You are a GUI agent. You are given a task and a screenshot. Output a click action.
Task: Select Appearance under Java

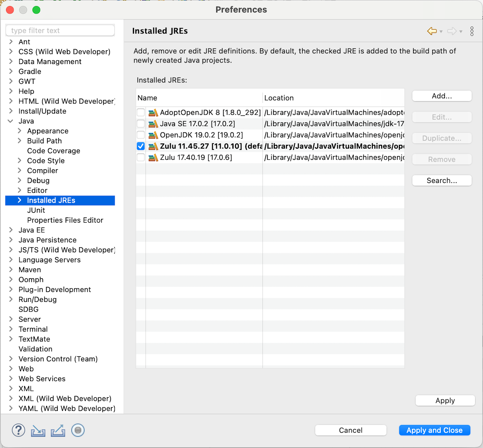coord(48,131)
